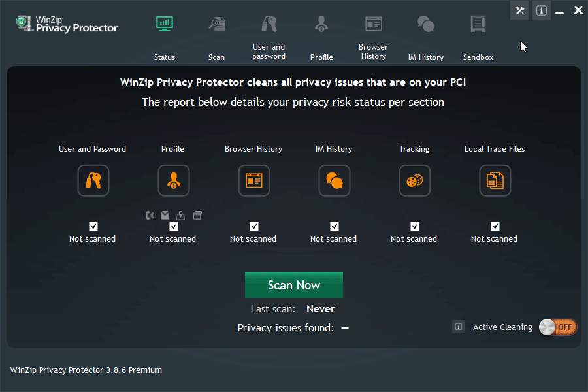
Task: Click the IM History chat bubbles icon
Action: pos(334,180)
